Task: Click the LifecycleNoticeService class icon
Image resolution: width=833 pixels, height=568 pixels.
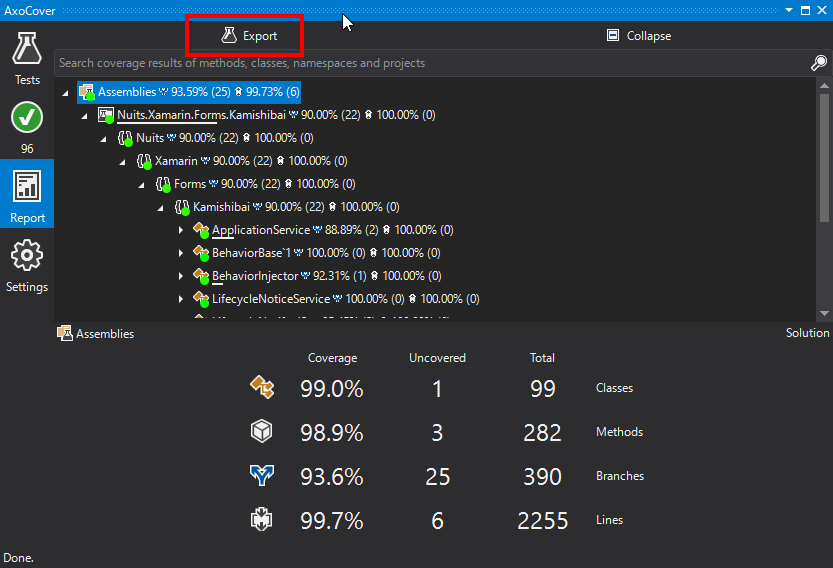Action: click(x=201, y=299)
